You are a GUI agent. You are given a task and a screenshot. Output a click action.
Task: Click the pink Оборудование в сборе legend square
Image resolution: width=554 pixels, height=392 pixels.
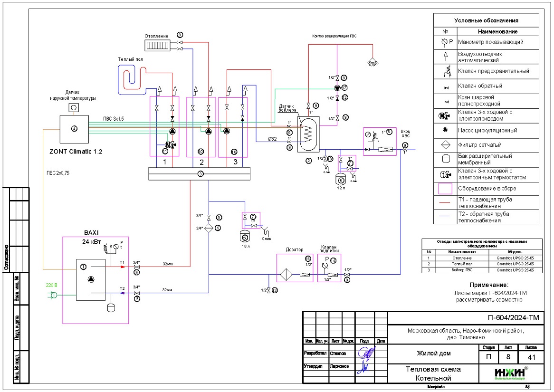[x=445, y=188]
